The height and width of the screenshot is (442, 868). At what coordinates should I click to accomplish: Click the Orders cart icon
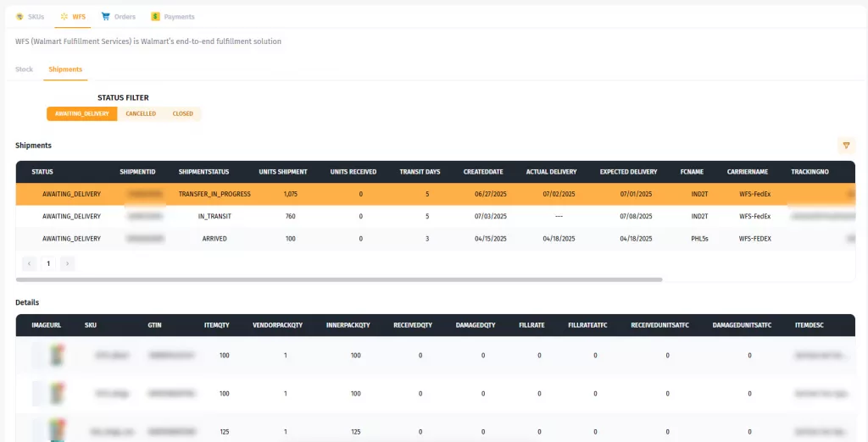[x=105, y=16]
